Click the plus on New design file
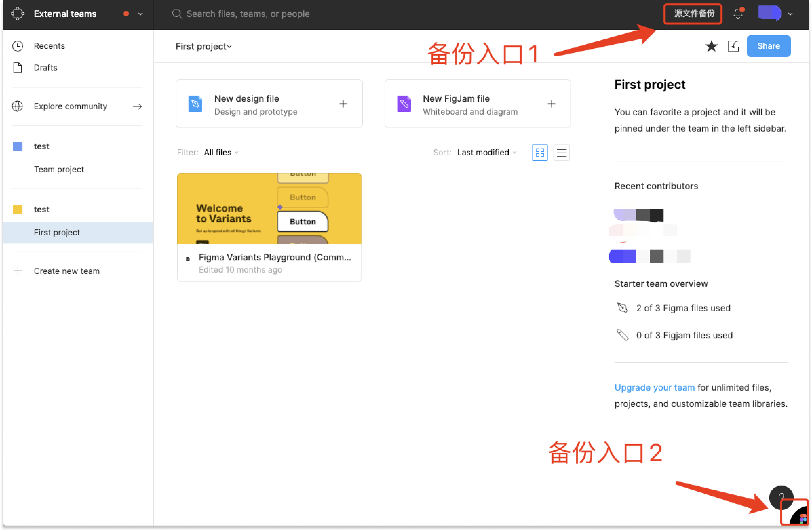Viewport: 812px width, 531px height. [343, 104]
